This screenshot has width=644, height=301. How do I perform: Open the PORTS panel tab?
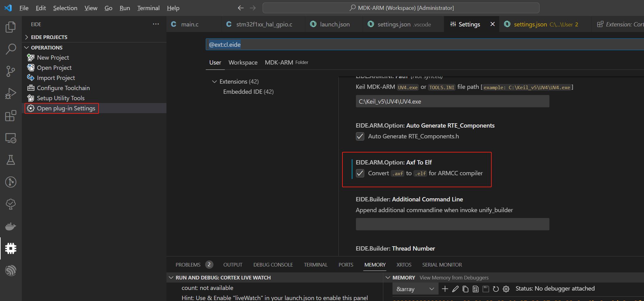pos(346,265)
